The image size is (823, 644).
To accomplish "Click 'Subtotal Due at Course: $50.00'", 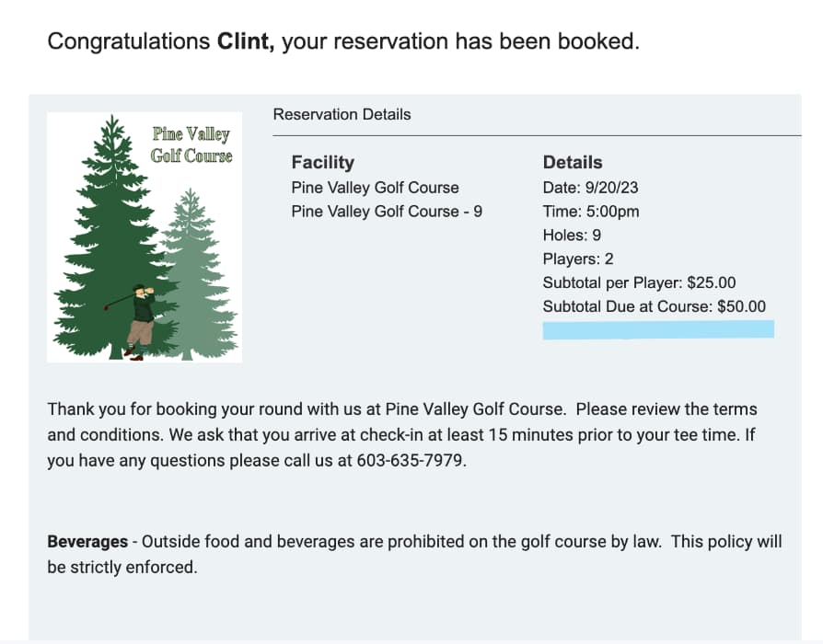I will 654,306.
